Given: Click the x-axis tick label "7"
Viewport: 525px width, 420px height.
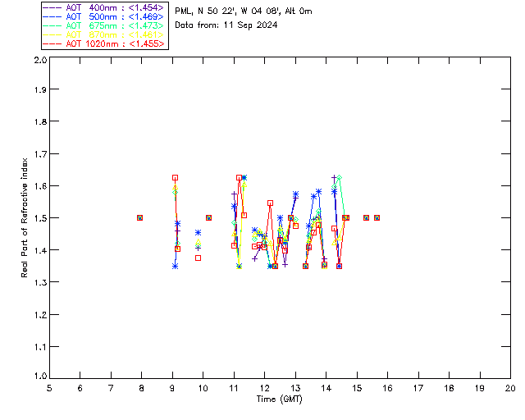Looking at the screenshot, I should pos(111,388).
